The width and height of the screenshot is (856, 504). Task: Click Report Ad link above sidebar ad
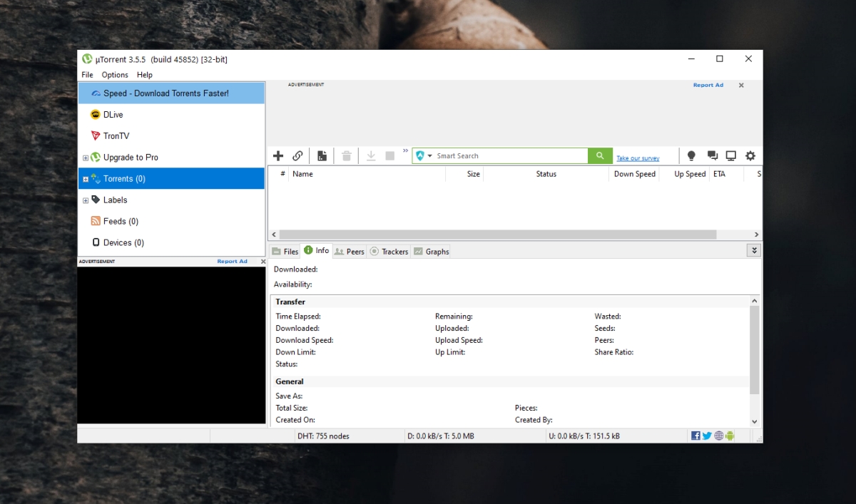click(232, 262)
